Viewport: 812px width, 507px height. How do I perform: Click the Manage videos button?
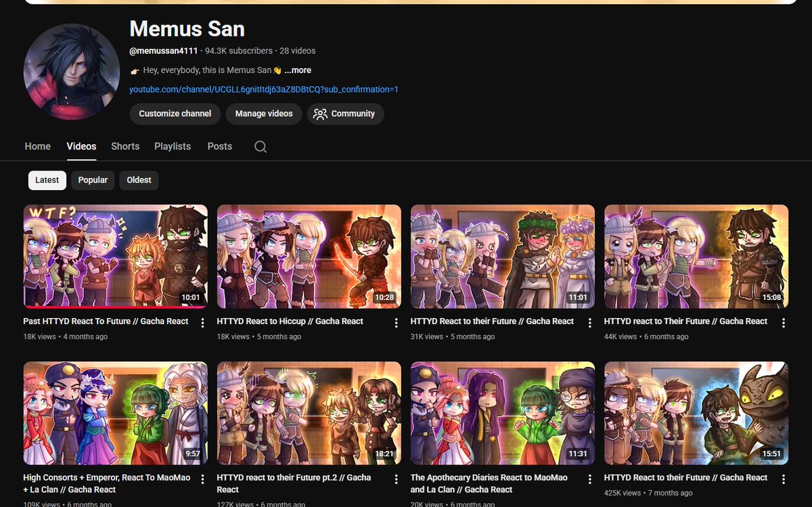click(x=264, y=114)
